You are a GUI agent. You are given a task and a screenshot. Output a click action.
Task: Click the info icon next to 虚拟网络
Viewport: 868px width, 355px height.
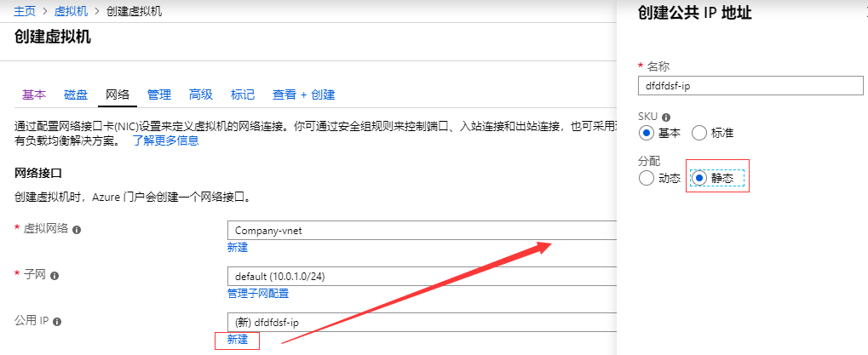[x=77, y=230]
